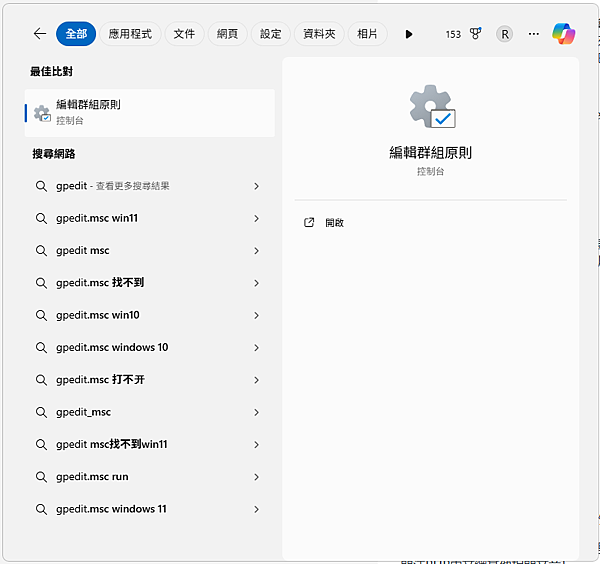Click the search icon beside 'gpedit msc'
The height and width of the screenshot is (564, 600).
(x=41, y=251)
